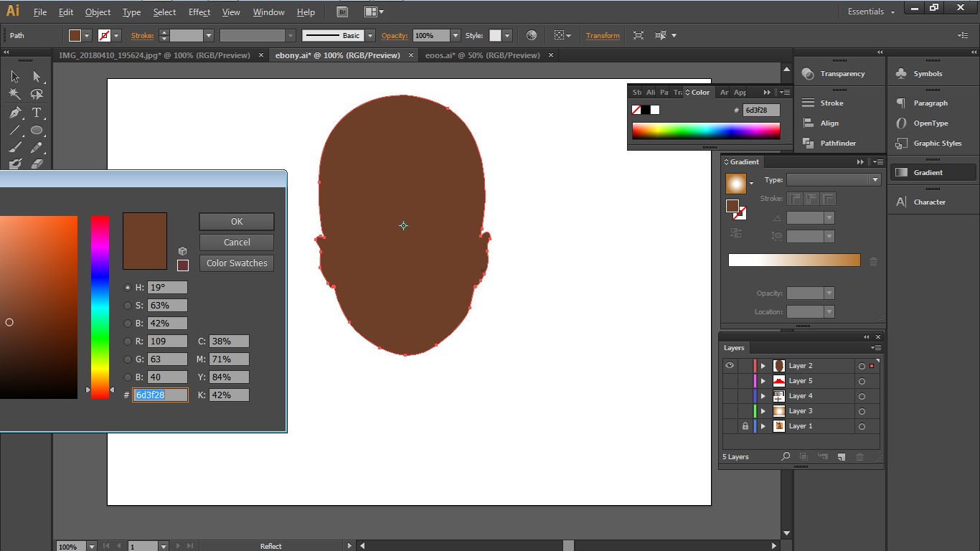Screen dimensions: 980x551
Task: Open the Transparency panel icon
Action: (808, 74)
